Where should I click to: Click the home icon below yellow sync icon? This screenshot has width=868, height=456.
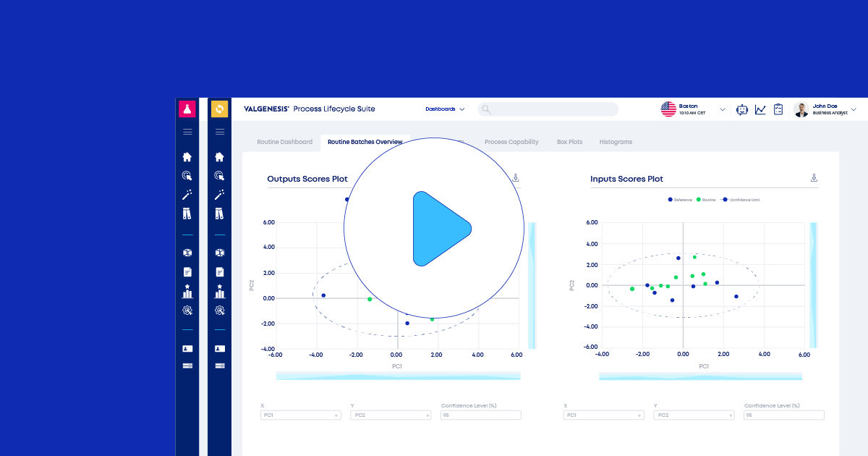point(220,156)
